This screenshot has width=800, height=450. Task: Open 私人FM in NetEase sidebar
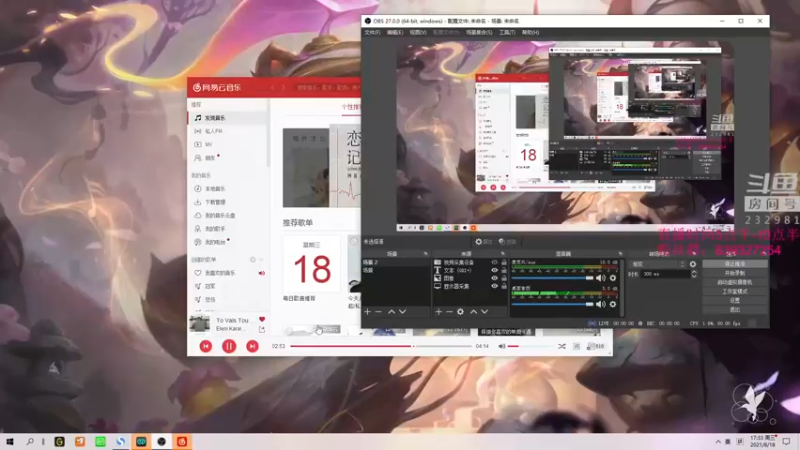[x=228, y=131]
